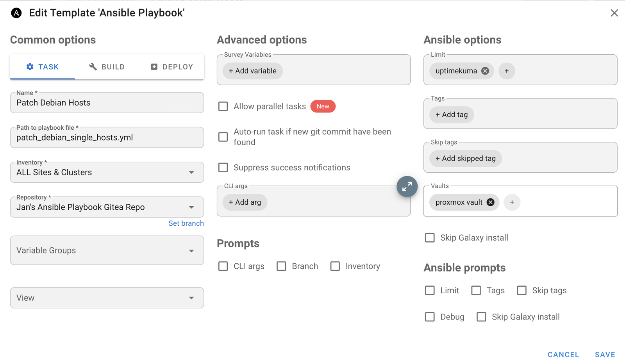Click the Ansible logo icon

pyautogui.click(x=16, y=13)
